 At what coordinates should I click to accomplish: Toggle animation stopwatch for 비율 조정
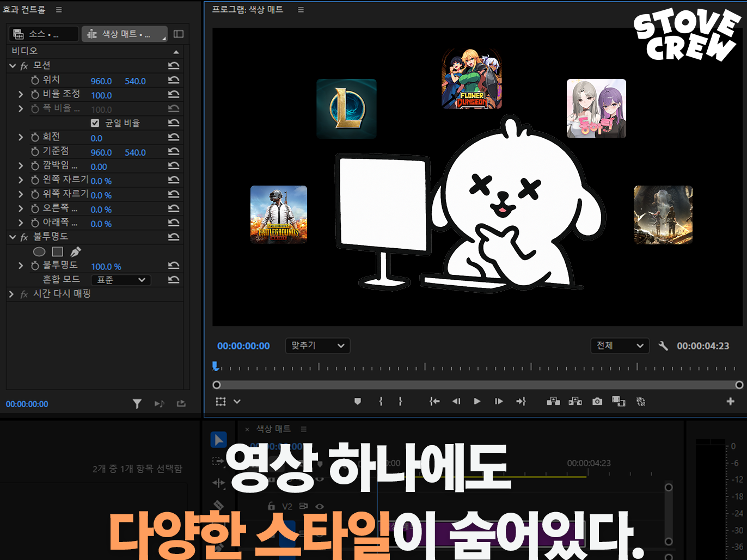tap(35, 94)
